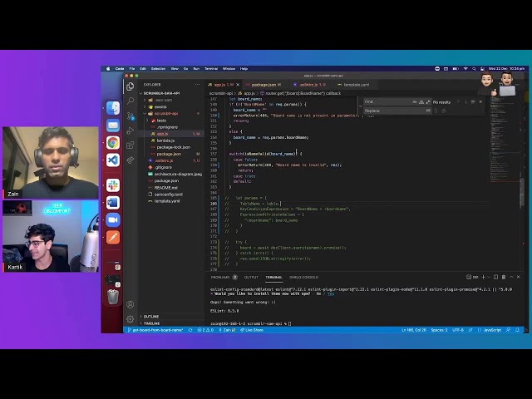The height and width of the screenshot is (399, 532).
Task: Open notifications bell in status bar
Action: 517,330
